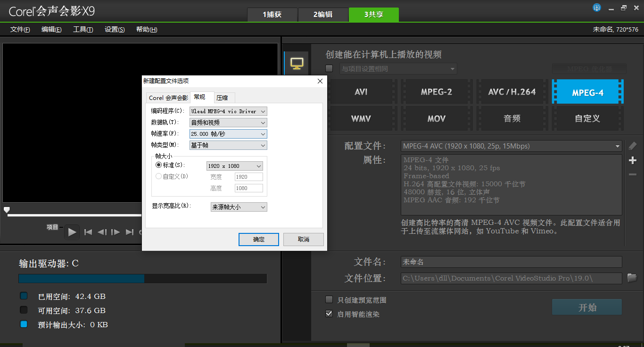Choose the MOV format tile

tap(437, 118)
